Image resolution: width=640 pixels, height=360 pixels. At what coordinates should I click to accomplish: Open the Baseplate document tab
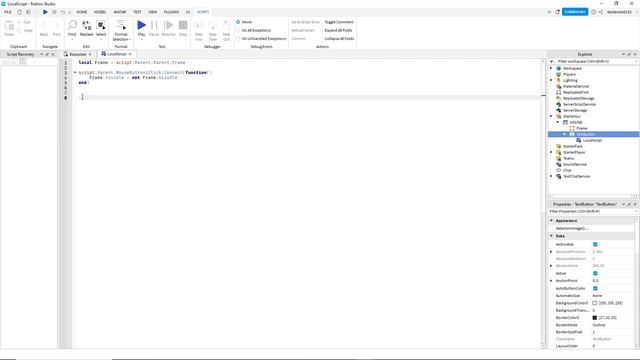pyautogui.click(x=78, y=54)
